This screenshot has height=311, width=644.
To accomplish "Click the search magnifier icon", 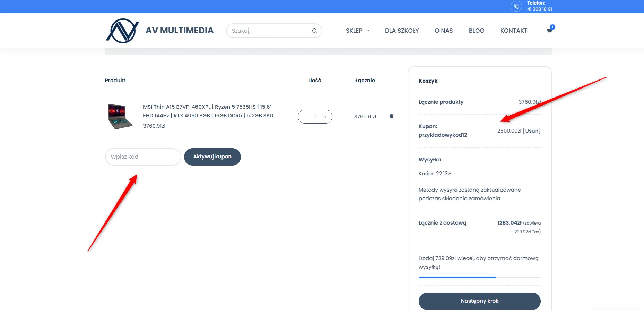I will [314, 31].
